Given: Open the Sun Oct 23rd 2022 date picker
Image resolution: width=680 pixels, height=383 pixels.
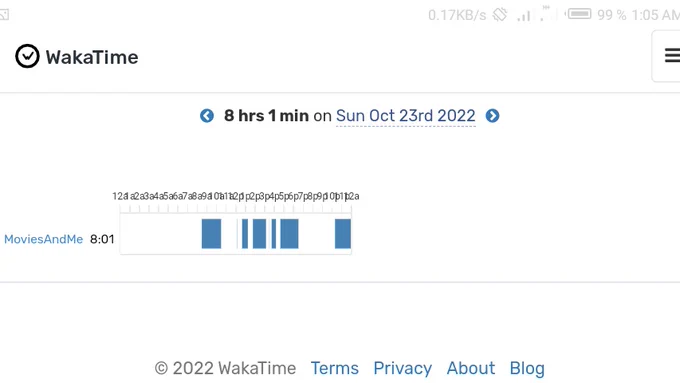Looking at the screenshot, I should 405,116.
